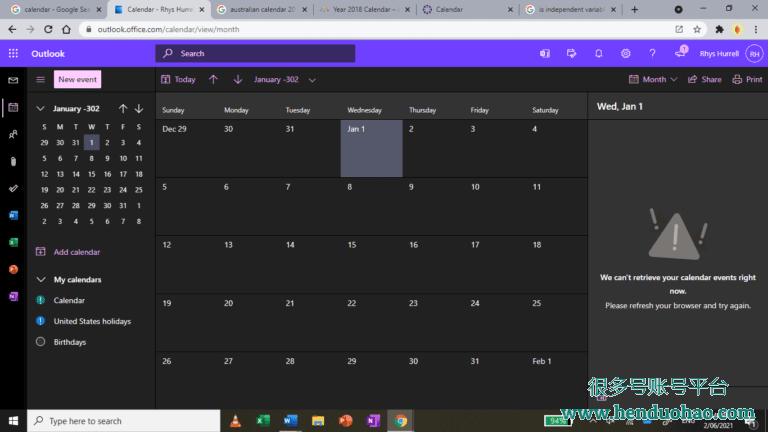The image size is (768, 432).
Task: Launch Excel from the Outlook sidebar
Action: (13, 242)
